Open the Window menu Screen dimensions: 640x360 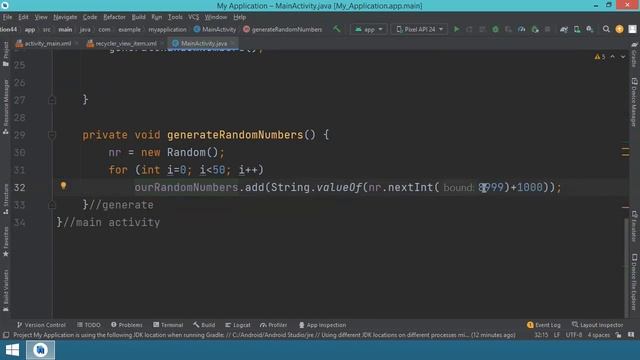tap(216, 17)
